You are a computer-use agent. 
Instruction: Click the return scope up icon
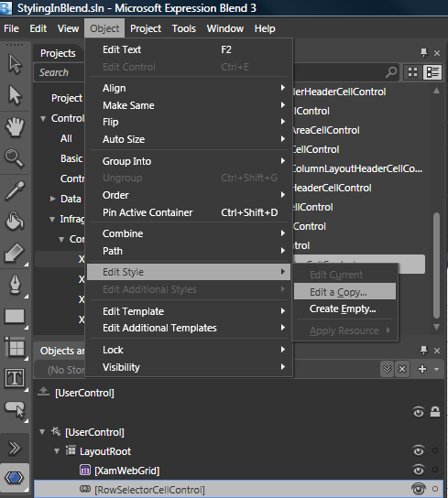point(43,392)
